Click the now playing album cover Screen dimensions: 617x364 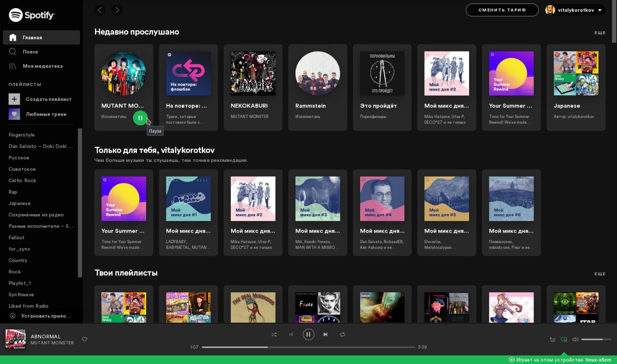pyautogui.click(x=15, y=339)
